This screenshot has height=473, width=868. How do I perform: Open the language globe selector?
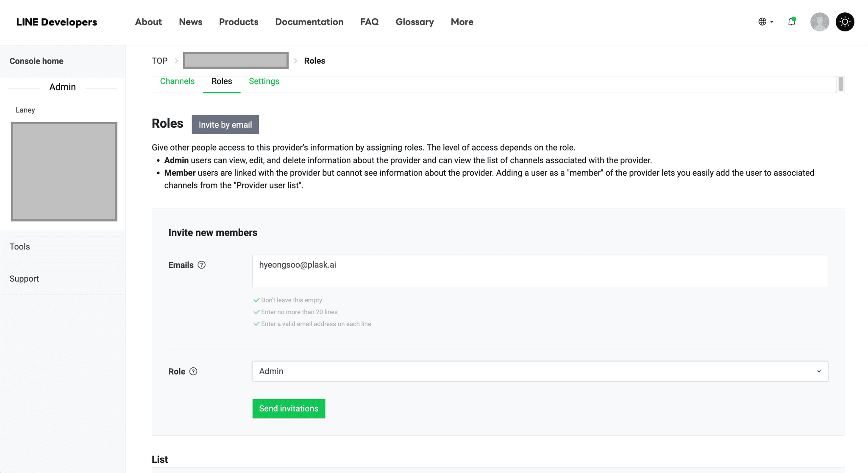tap(762, 22)
